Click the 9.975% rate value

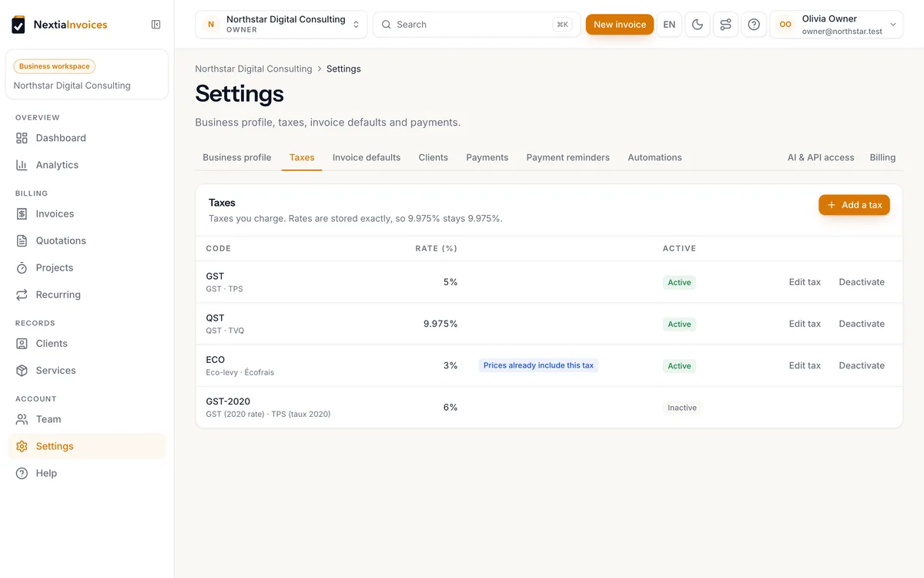coord(440,324)
